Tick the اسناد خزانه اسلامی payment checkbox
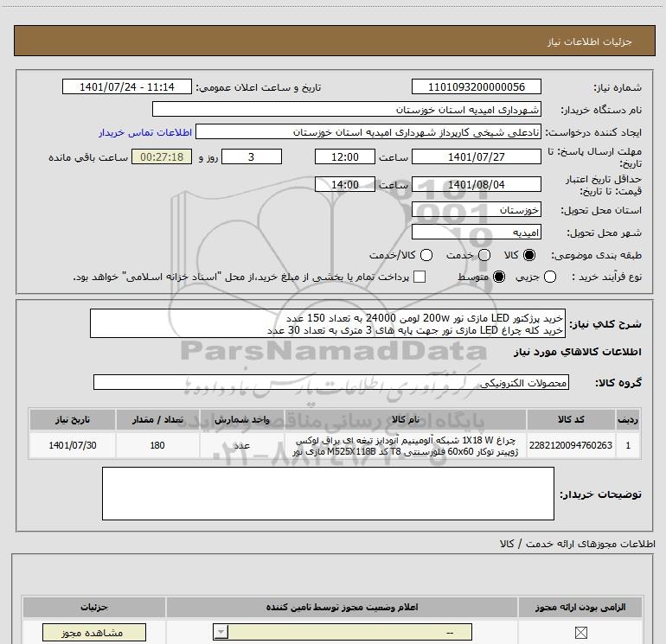This screenshot has height=644, width=666. 419,277
